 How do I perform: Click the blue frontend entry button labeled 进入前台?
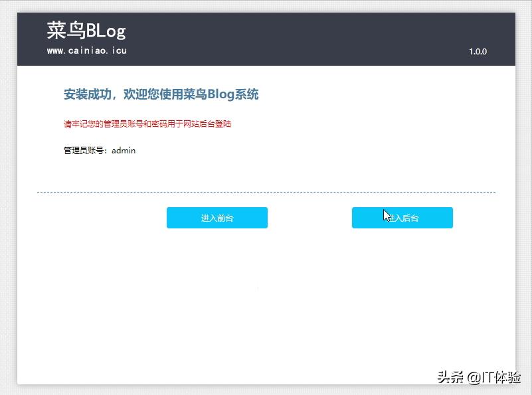[x=217, y=217]
